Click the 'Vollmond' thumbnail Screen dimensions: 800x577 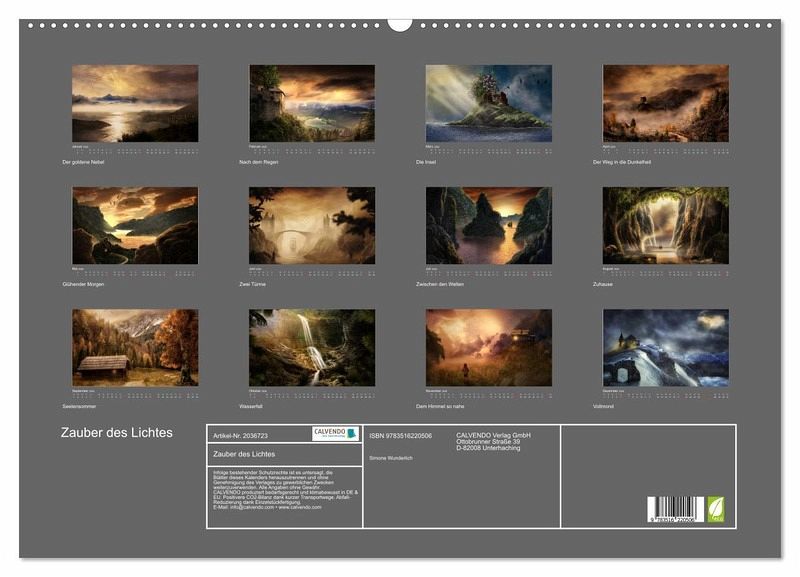(665, 347)
